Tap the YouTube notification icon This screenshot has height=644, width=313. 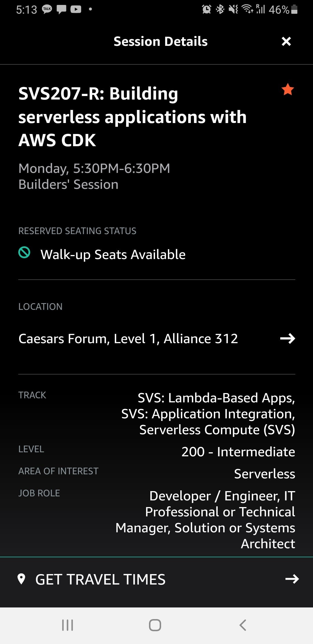coord(76,9)
